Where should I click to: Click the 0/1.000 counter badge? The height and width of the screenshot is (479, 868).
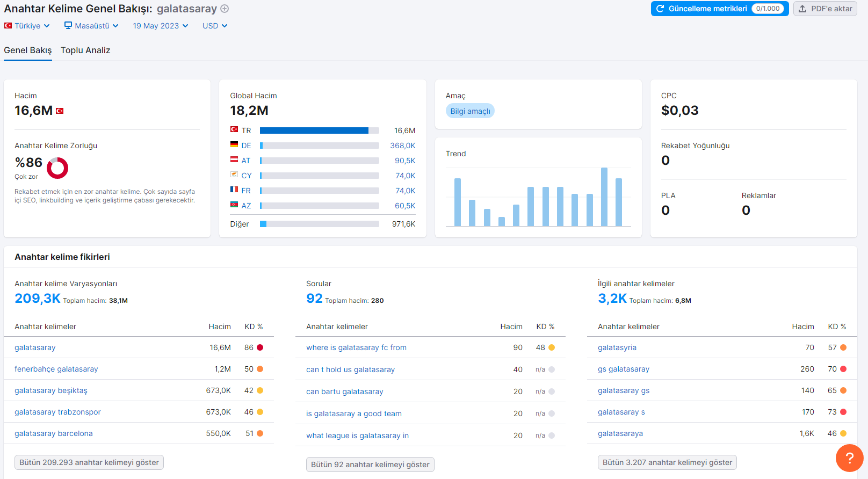(x=768, y=9)
